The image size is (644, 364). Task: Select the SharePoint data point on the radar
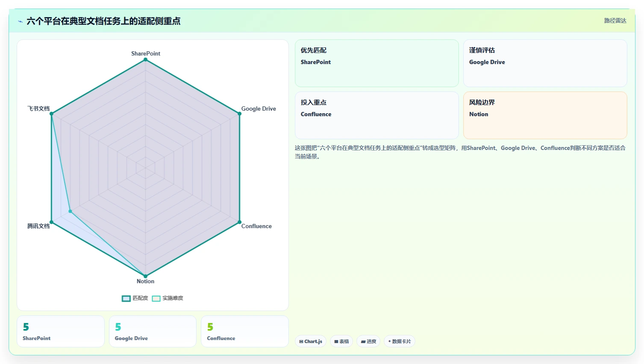tap(145, 59)
